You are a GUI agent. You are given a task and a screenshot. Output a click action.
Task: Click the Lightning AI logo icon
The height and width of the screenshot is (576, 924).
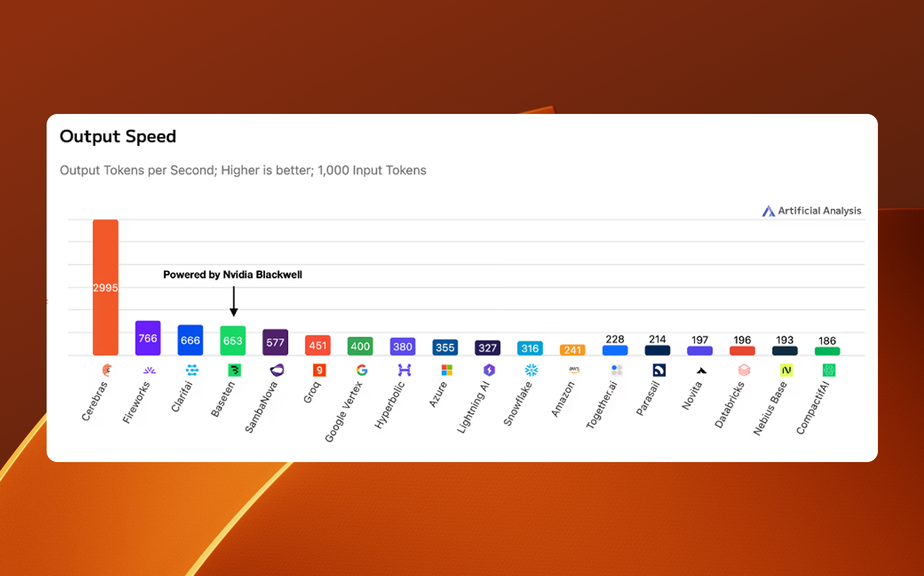489,370
